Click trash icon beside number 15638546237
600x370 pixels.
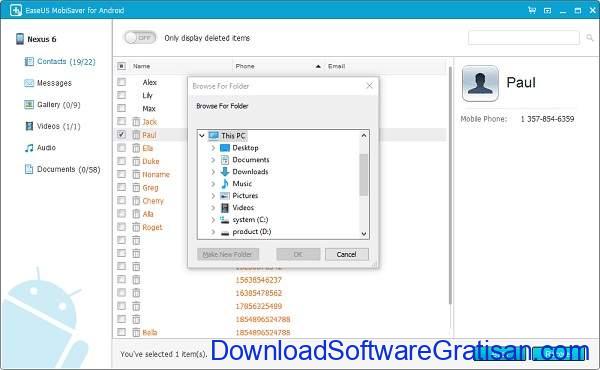pyautogui.click(x=136, y=280)
